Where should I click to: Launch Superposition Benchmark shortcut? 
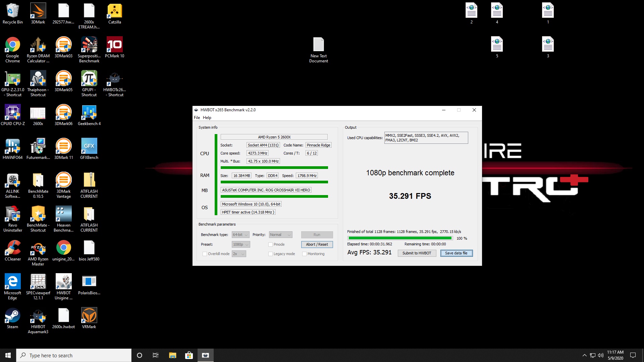point(89,50)
